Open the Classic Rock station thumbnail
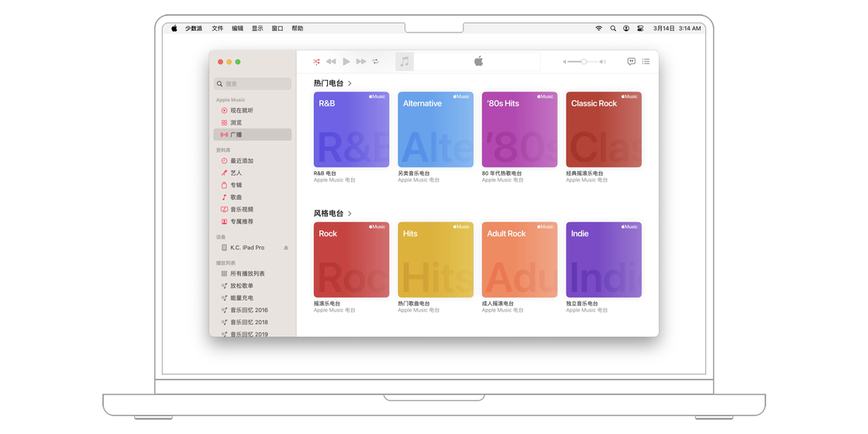 tap(604, 129)
